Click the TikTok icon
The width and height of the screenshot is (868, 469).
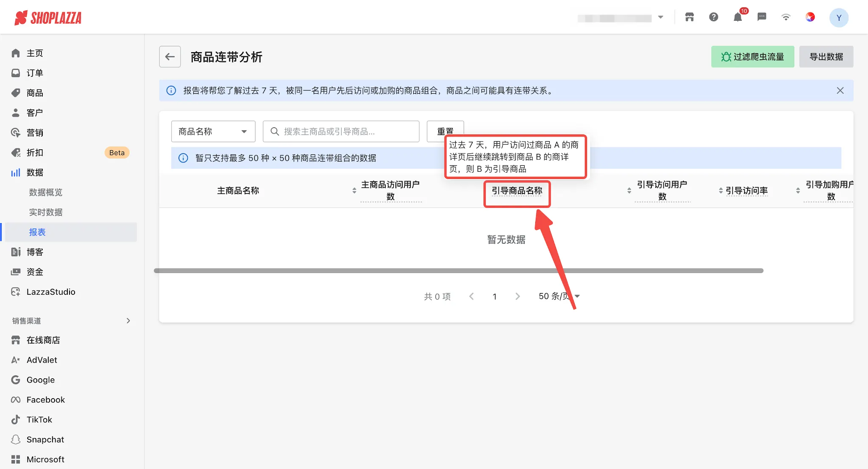(16, 420)
